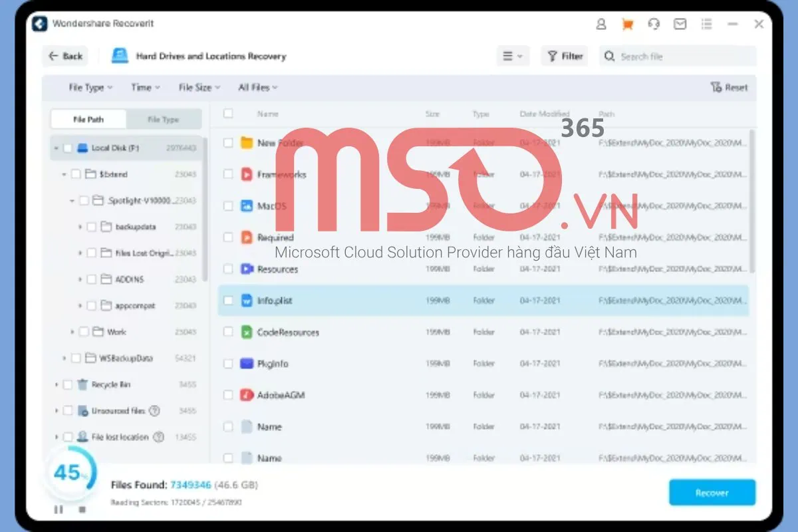Viewport: 798px width, 532px height.
Task: Click help icon beside Unsourced files
Action: pos(154,411)
